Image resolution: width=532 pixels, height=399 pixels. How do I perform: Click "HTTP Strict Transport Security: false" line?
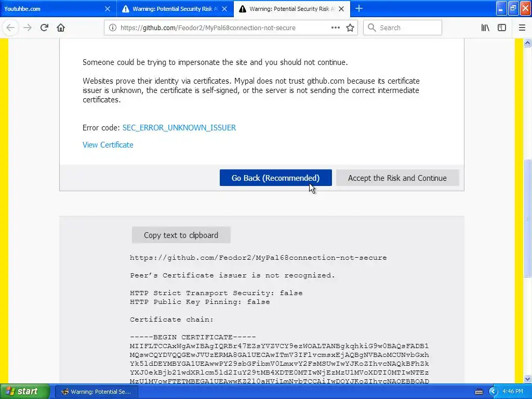(x=216, y=293)
